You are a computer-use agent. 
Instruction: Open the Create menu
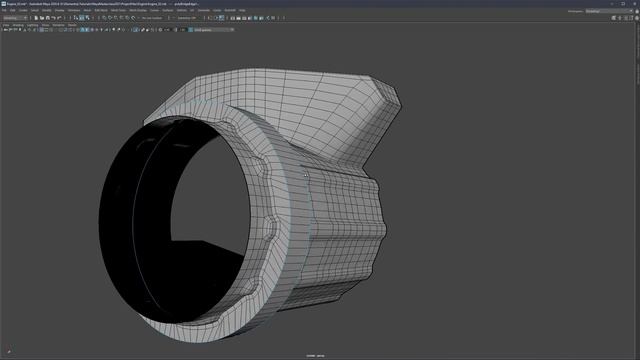[x=23, y=10]
